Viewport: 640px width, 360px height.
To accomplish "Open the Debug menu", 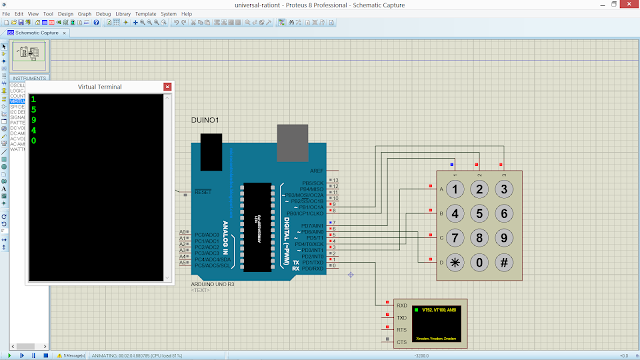I will pos(103,14).
